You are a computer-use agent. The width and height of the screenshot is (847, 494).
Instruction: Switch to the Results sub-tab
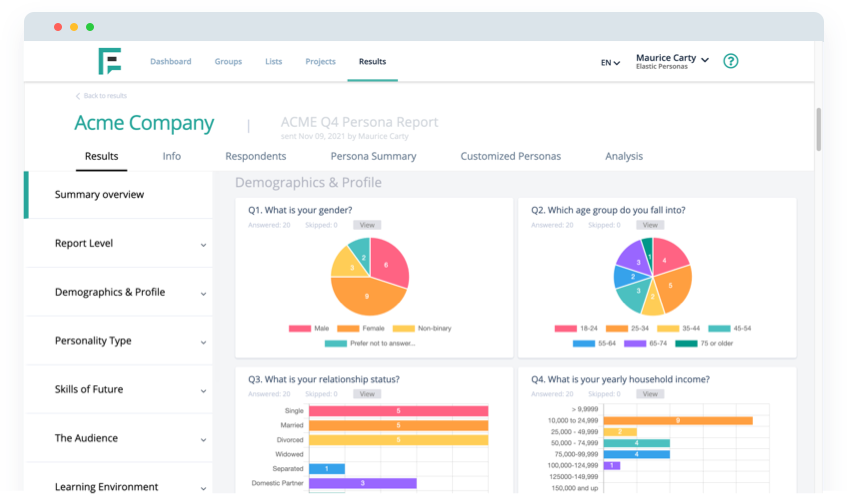(101, 156)
